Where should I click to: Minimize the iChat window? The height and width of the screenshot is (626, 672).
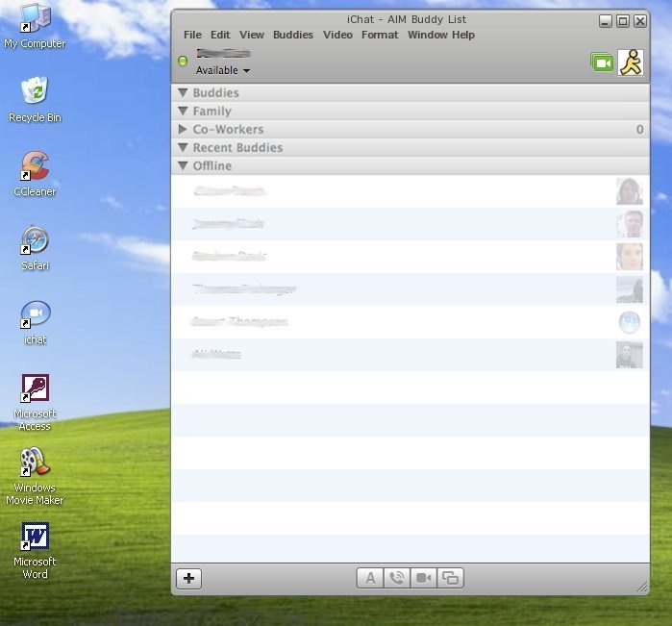(605, 21)
